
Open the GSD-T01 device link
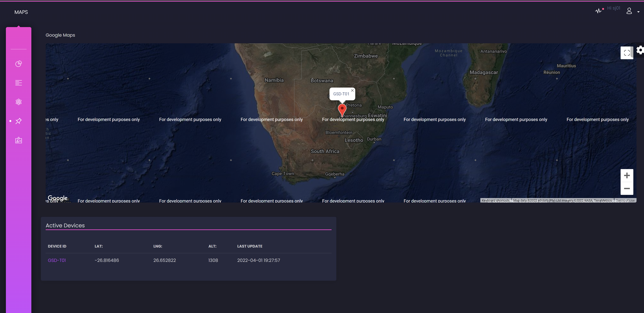click(57, 260)
